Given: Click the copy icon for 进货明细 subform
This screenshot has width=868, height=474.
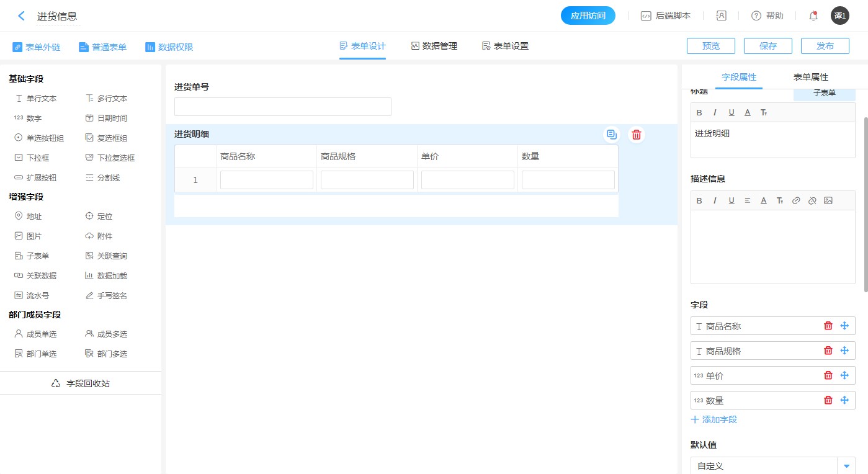Looking at the screenshot, I should coord(612,135).
